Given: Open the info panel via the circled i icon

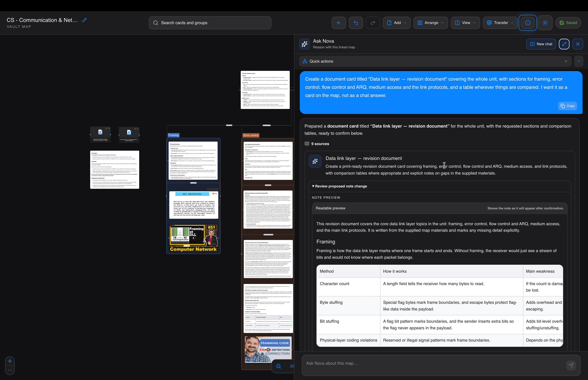Looking at the screenshot, I should pos(528,23).
